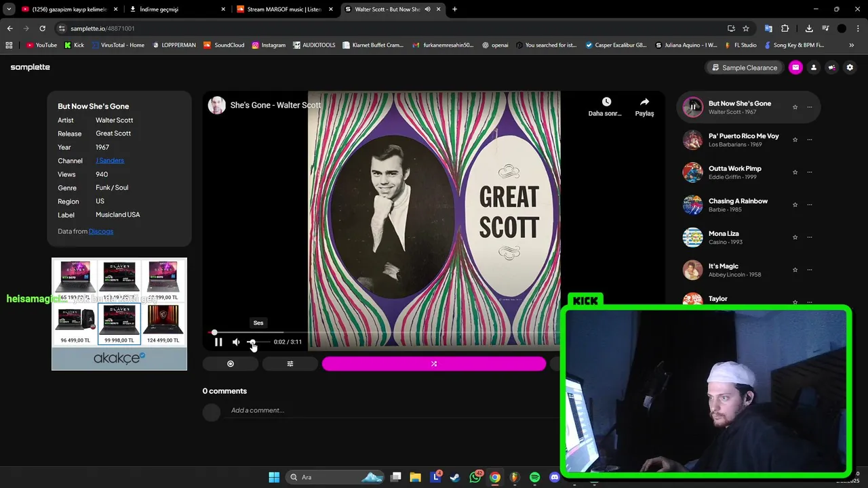Open the YouTube bookmark
Screen dimensions: 868x488
pyautogui.click(x=41, y=45)
